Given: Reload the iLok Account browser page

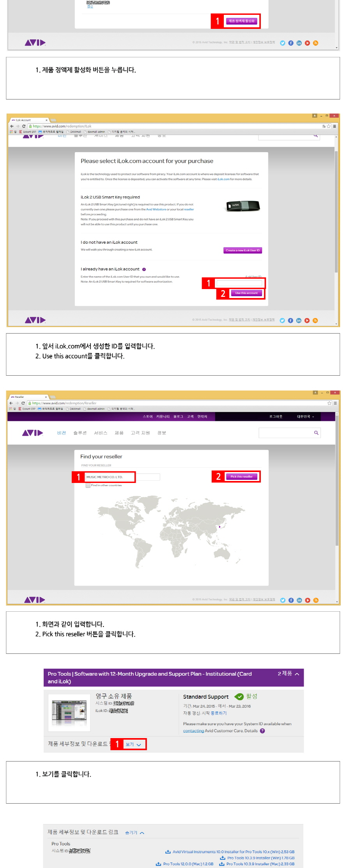Looking at the screenshot, I should (x=23, y=126).
